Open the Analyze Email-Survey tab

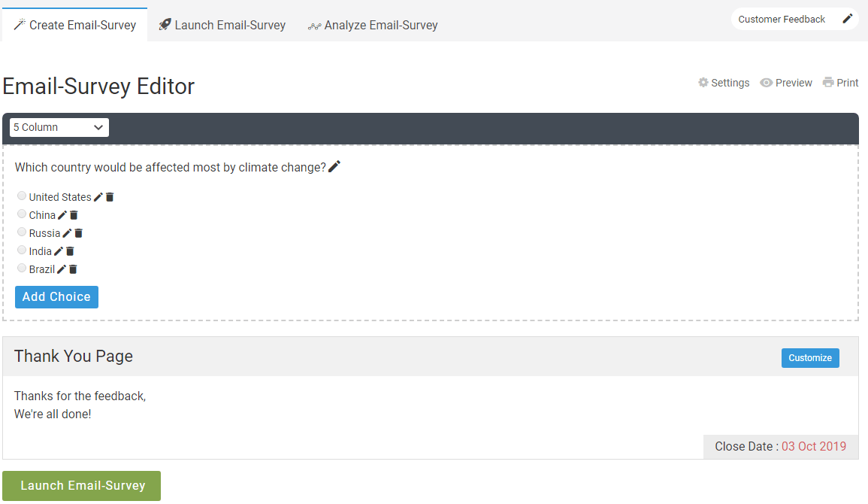[373, 25]
